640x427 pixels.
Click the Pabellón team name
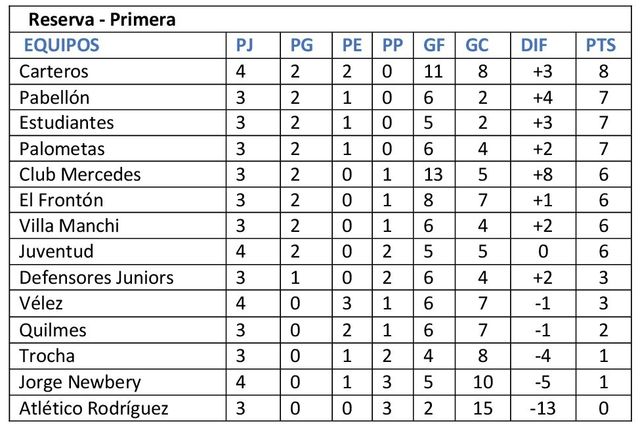55,98
